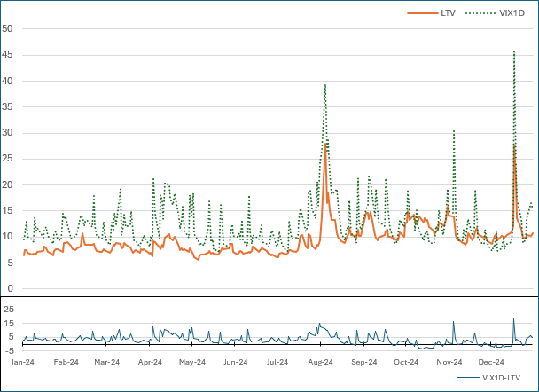Click the green dotted VIX1D legend swatch
This screenshot has width=539, height=392.
click(x=480, y=13)
